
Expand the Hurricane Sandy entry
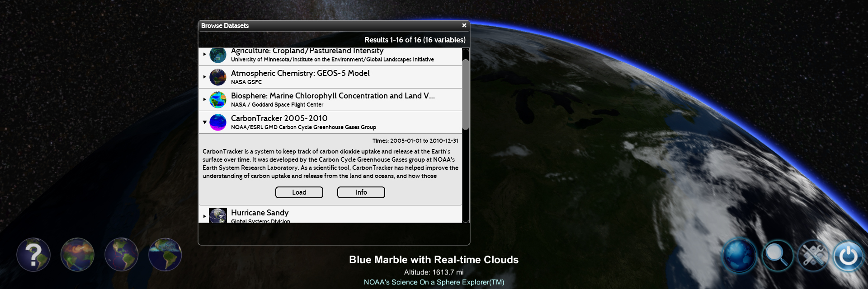[205, 216]
